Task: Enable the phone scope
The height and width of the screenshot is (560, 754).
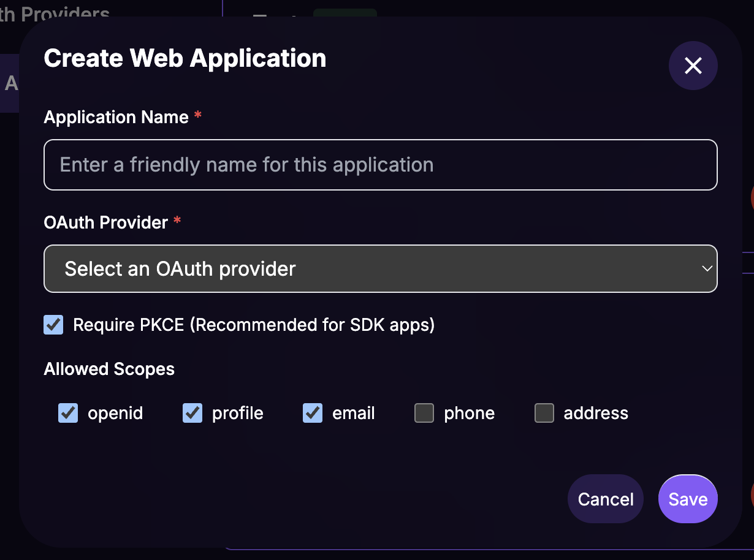Action: (x=424, y=413)
